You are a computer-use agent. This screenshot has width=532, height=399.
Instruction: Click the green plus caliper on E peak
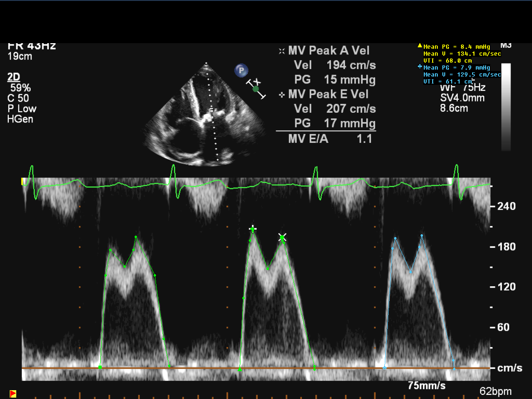253,229
